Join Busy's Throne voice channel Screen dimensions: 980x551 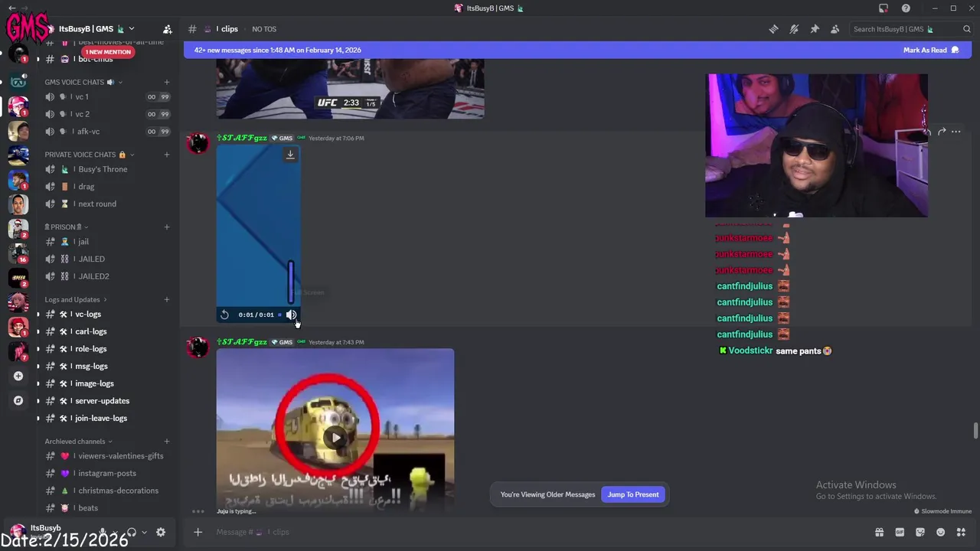pos(106,169)
